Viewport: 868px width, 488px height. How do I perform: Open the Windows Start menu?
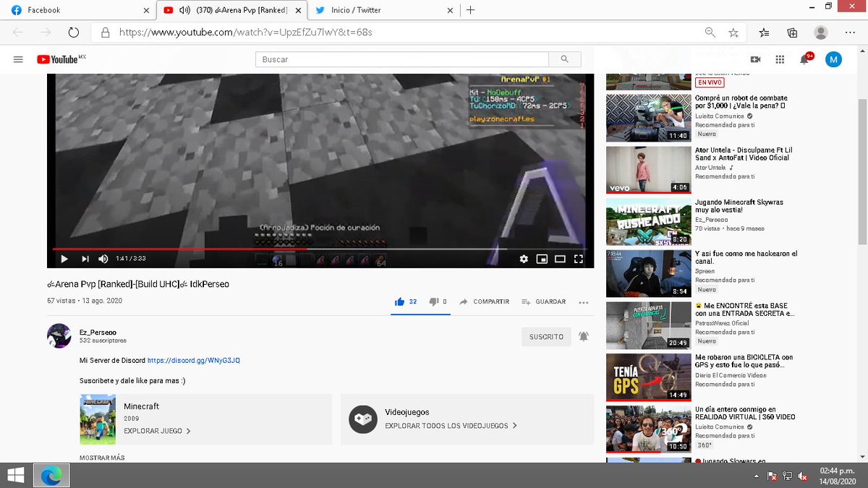point(15,476)
